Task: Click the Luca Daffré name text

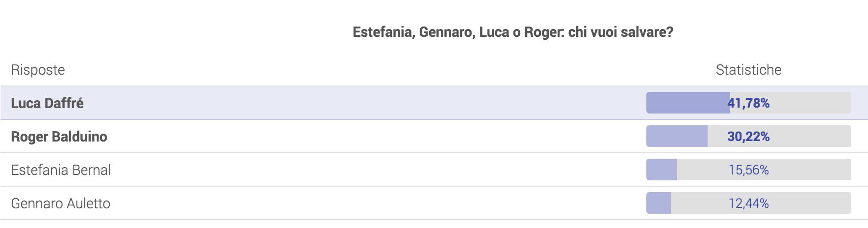Action: click(x=47, y=103)
